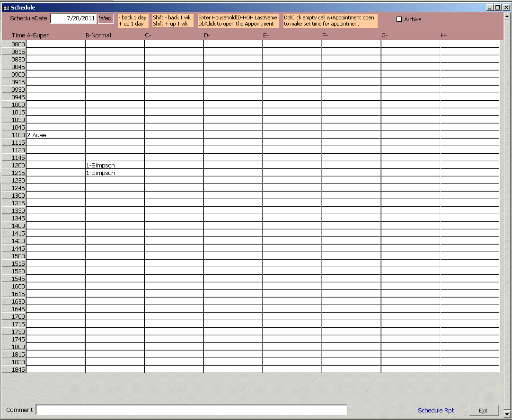
Task: Select empty E- column cell at 1400
Action: (292, 226)
